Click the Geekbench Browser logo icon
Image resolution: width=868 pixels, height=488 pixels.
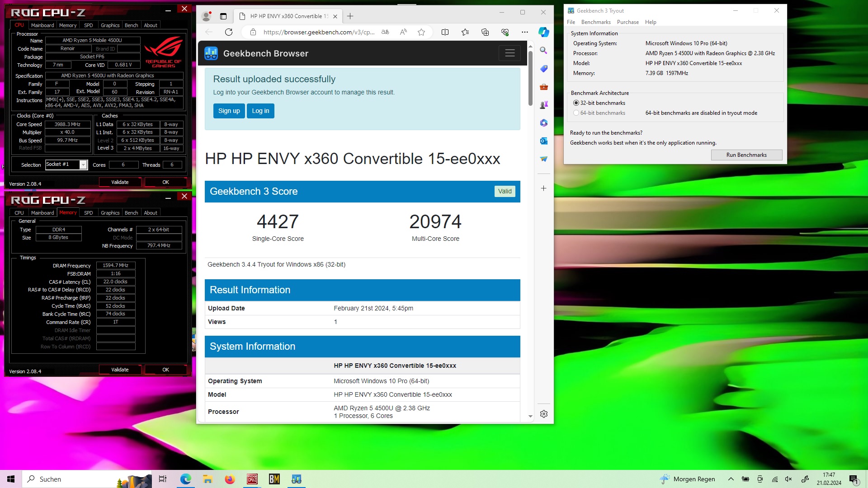pos(211,53)
